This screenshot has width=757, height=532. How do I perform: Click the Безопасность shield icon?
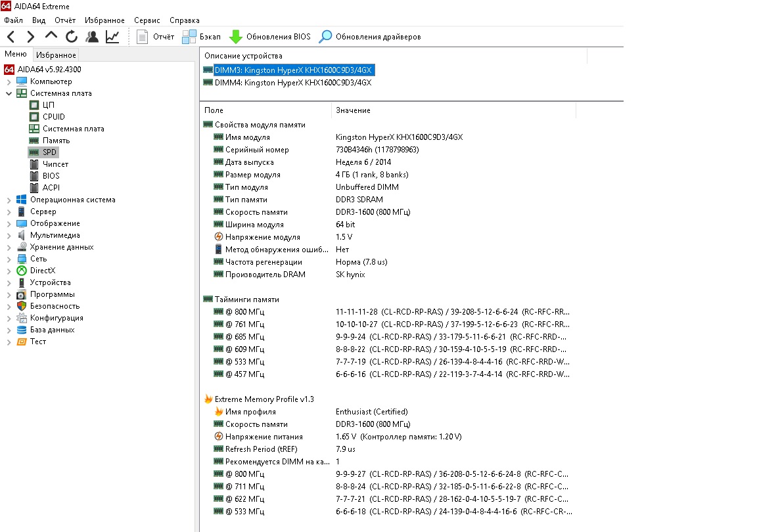click(x=22, y=306)
